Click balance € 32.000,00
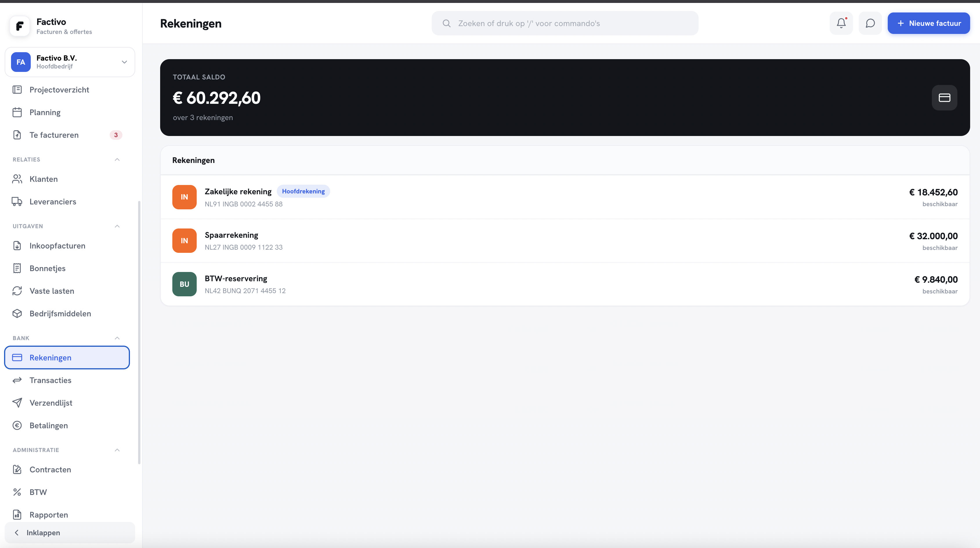Viewport: 980px width, 548px height. pyautogui.click(x=933, y=236)
